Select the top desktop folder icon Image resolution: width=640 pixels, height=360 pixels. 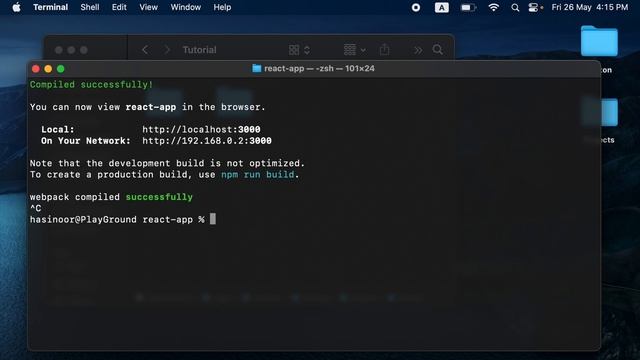pyautogui.click(x=599, y=41)
